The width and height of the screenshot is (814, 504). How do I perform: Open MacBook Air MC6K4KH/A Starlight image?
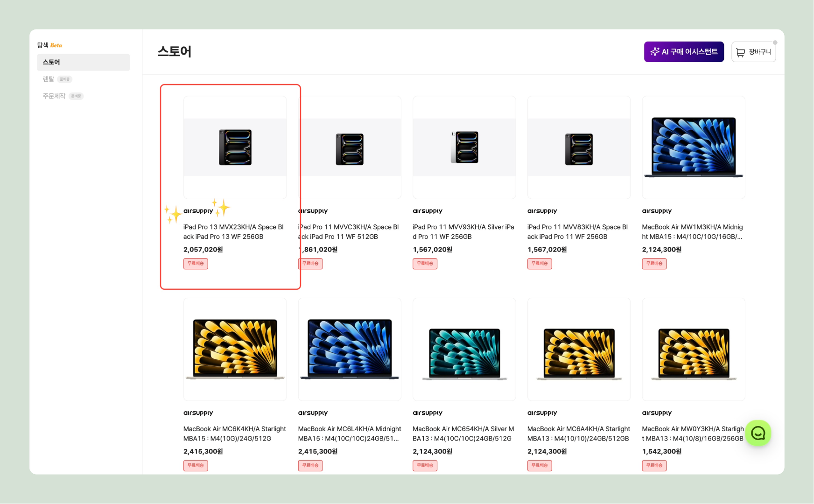coord(235,349)
